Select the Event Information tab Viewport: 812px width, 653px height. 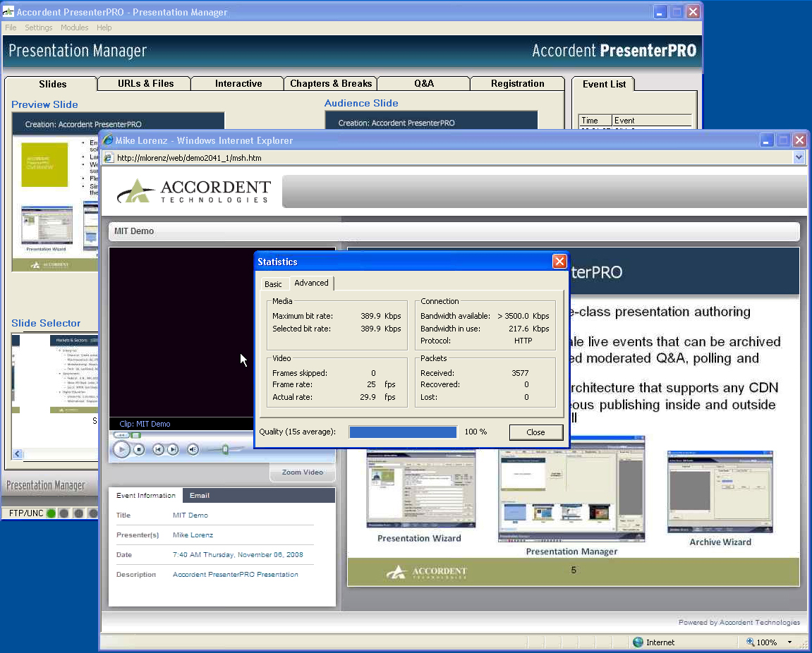tap(145, 496)
